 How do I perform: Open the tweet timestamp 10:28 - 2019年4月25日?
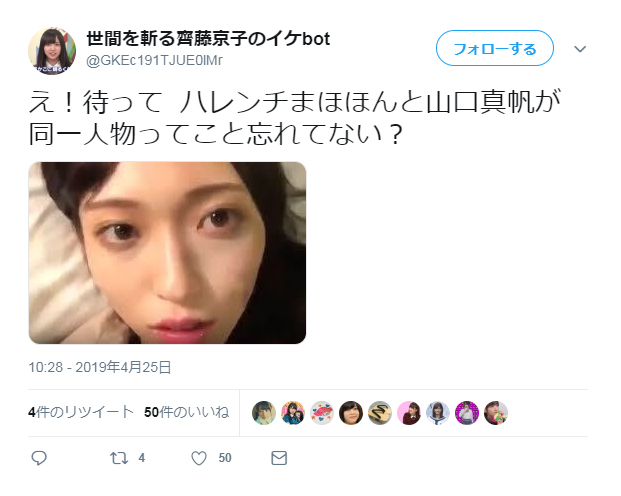99,367
